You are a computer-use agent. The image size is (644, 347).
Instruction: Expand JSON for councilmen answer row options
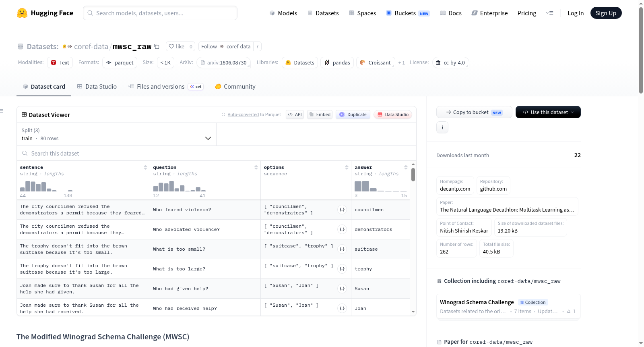coord(342,210)
